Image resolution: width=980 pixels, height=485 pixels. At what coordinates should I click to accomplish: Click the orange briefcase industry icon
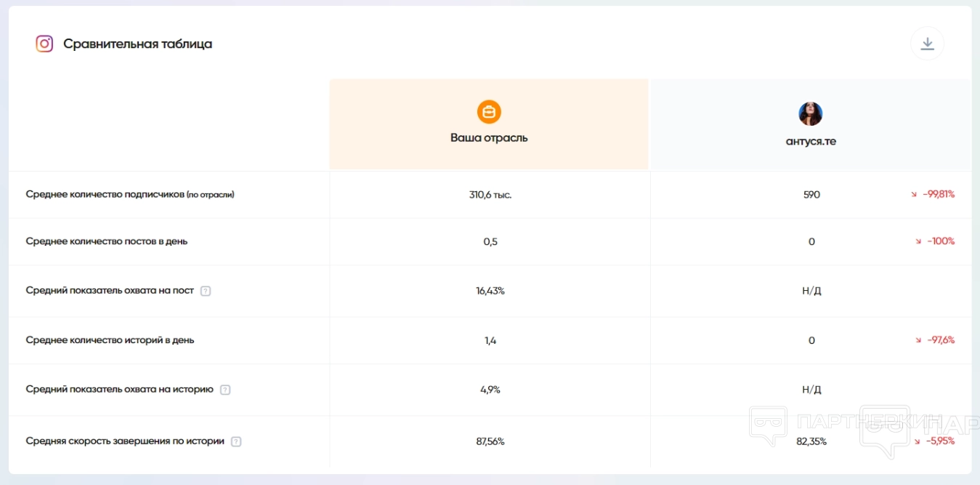tap(489, 112)
